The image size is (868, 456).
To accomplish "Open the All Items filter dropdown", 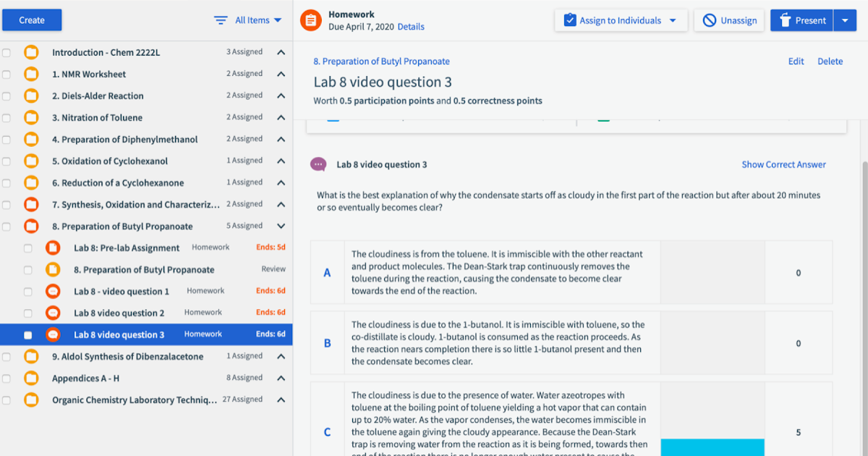I will click(x=258, y=20).
